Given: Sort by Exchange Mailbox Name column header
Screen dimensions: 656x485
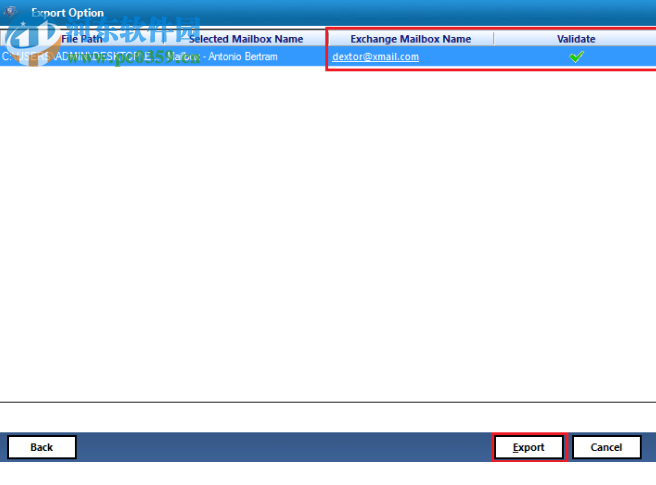Looking at the screenshot, I should (x=411, y=39).
